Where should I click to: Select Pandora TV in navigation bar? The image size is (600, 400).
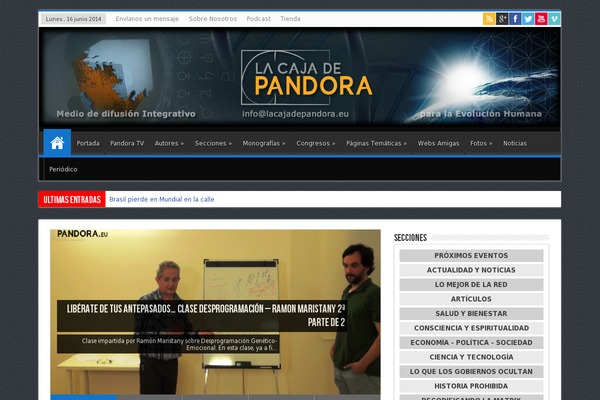pos(127,143)
